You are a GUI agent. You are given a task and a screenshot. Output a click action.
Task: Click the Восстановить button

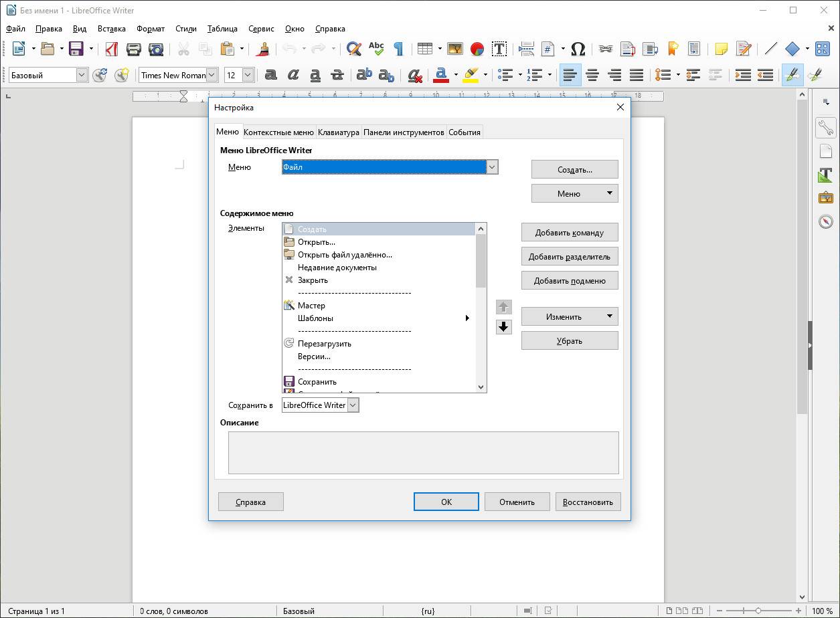coord(588,502)
